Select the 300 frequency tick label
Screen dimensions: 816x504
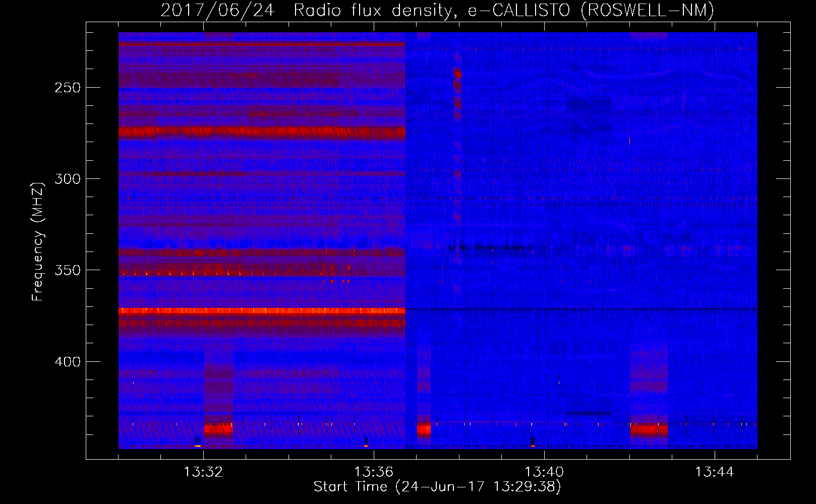coord(68,179)
